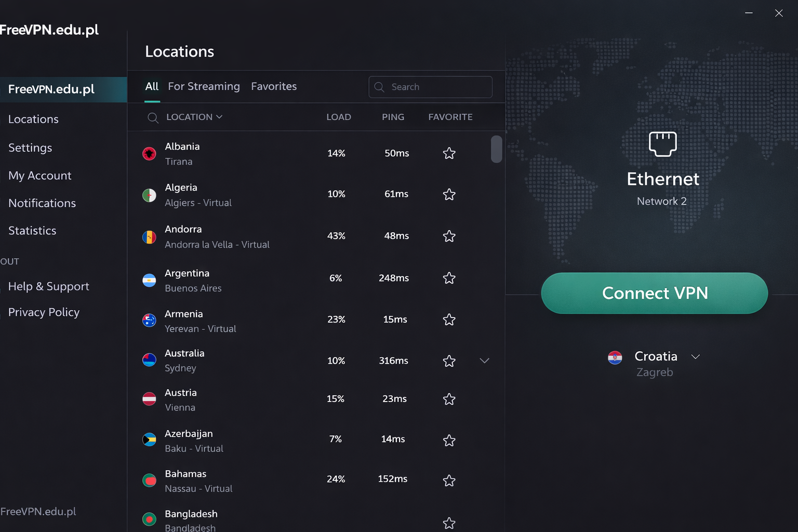This screenshot has height=532, width=798.
Task: Sort by the LOAD column header
Action: coord(339,117)
